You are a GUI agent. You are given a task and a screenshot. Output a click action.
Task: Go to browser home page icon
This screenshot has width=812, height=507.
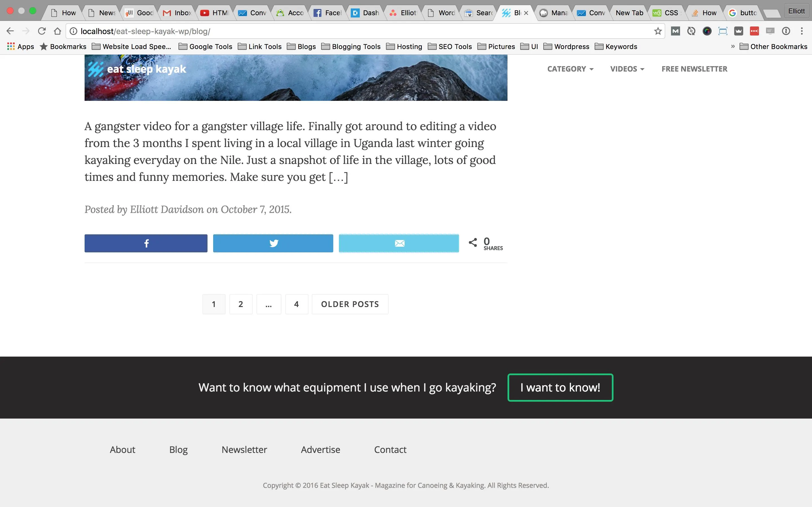pyautogui.click(x=58, y=31)
